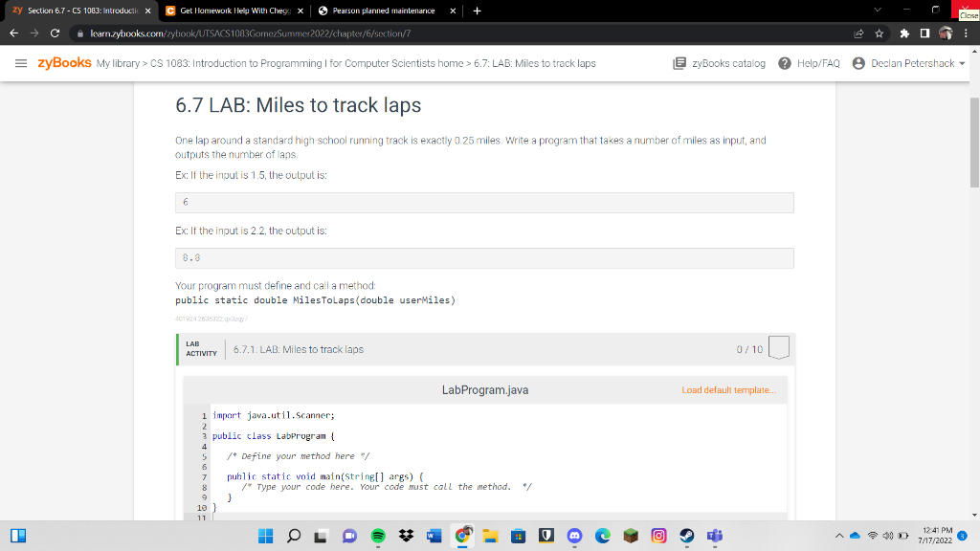Click the zyBooks hamburger menu icon
This screenshot has width=980, height=551.
pyautogui.click(x=19, y=63)
